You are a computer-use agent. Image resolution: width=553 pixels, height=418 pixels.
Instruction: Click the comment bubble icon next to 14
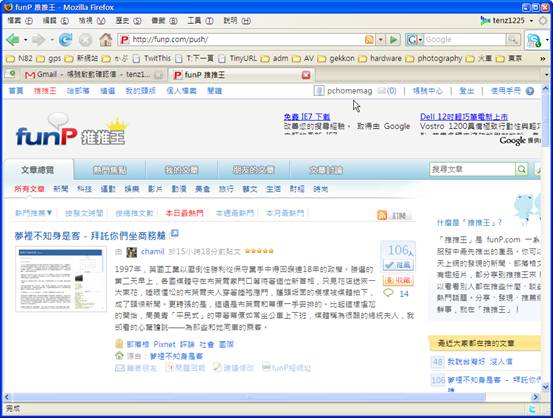[x=388, y=292]
